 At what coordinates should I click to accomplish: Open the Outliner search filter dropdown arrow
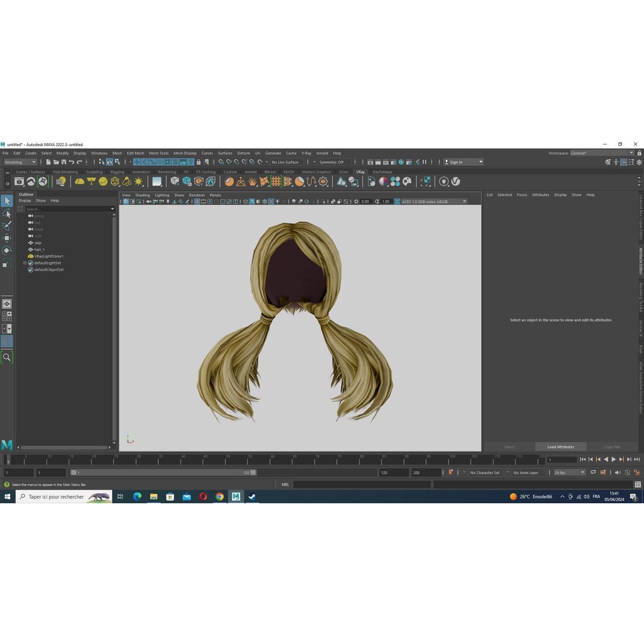113,209
